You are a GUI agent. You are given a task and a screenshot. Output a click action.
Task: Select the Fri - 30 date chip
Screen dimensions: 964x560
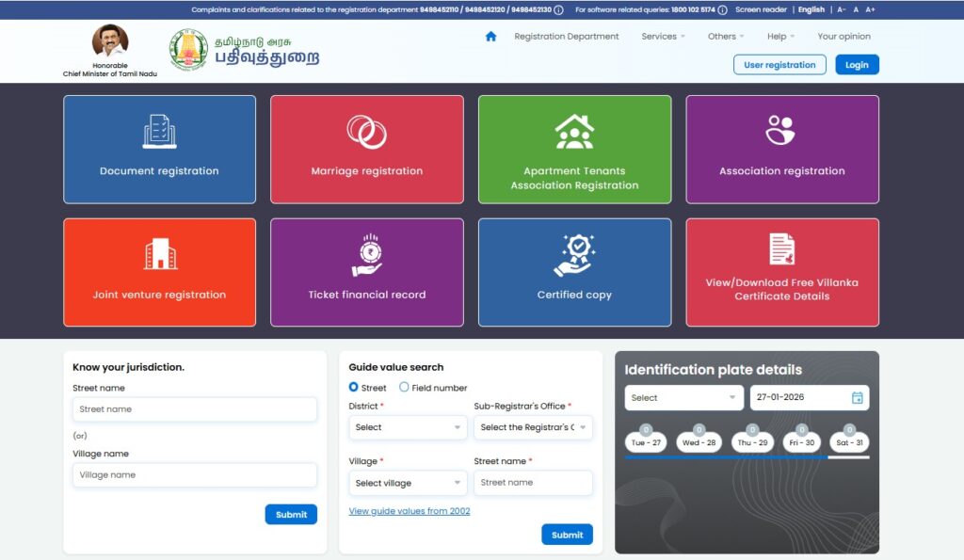pos(801,442)
